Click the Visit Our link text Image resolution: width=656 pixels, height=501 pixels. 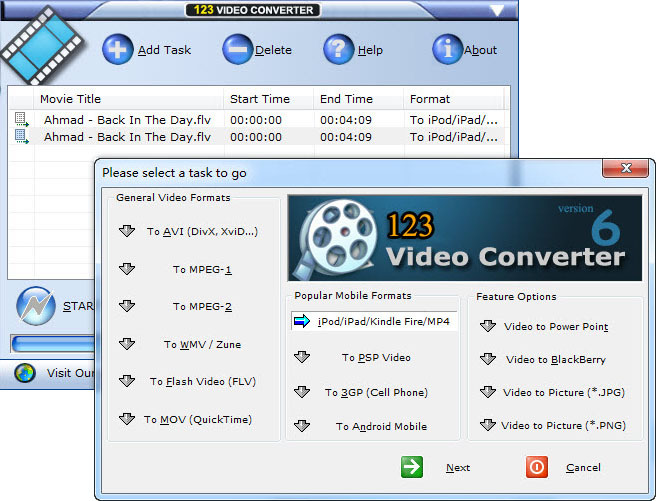coord(70,373)
